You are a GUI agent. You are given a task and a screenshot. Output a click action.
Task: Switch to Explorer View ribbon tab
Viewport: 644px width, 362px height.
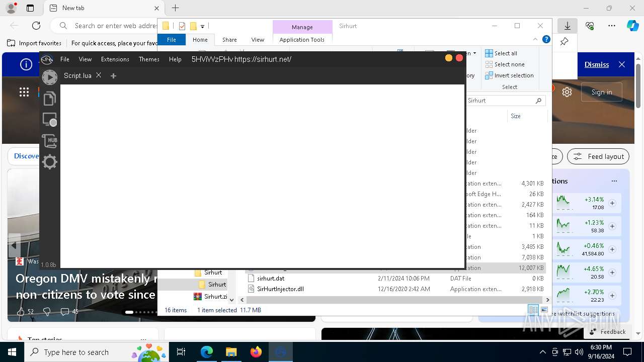(258, 40)
